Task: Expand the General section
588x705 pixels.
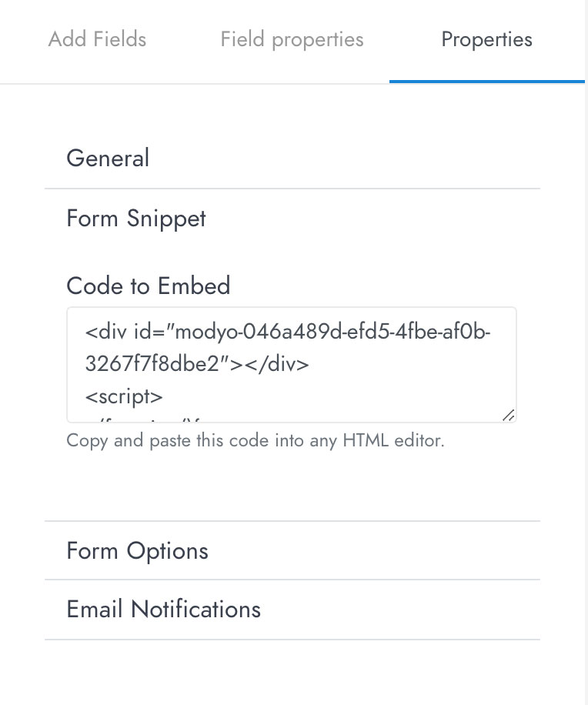Action: click(292, 159)
